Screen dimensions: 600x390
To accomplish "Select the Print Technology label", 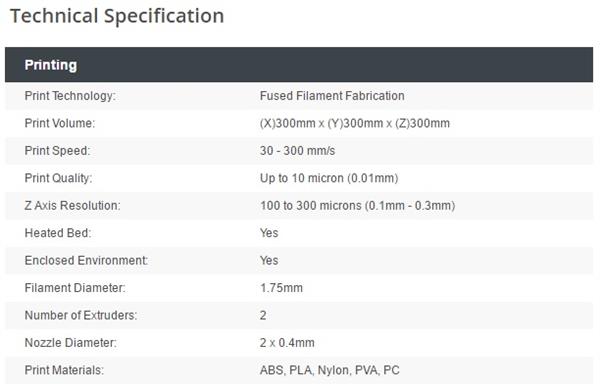I will (70, 96).
